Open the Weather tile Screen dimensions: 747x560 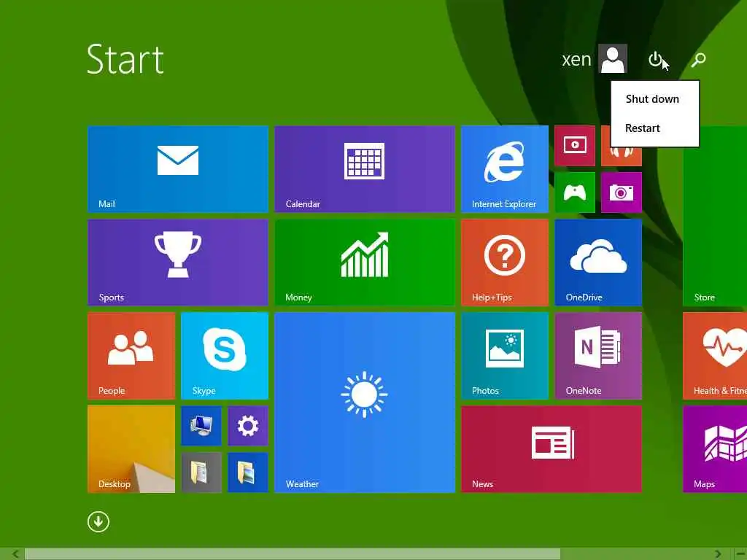coord(365,402)
